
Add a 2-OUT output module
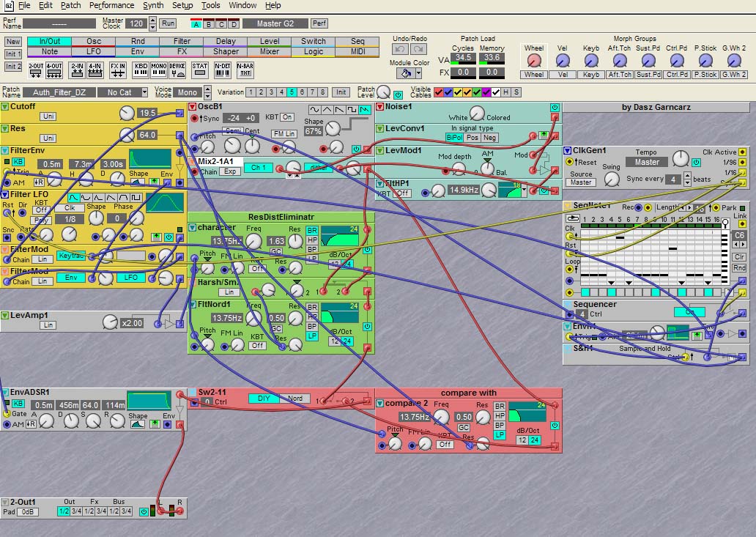pos(35,70)
